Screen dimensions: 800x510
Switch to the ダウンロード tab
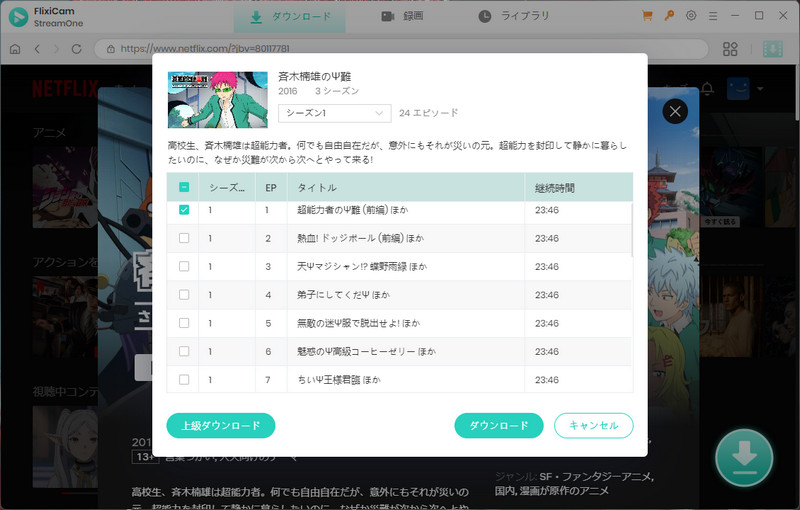coord(290,17)
